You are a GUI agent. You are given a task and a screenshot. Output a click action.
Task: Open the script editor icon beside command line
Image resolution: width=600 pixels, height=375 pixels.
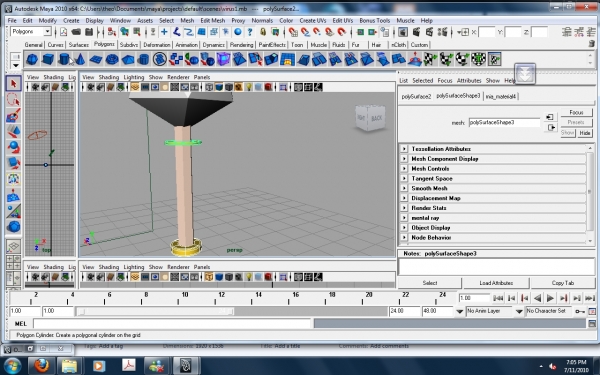point(592,324)
